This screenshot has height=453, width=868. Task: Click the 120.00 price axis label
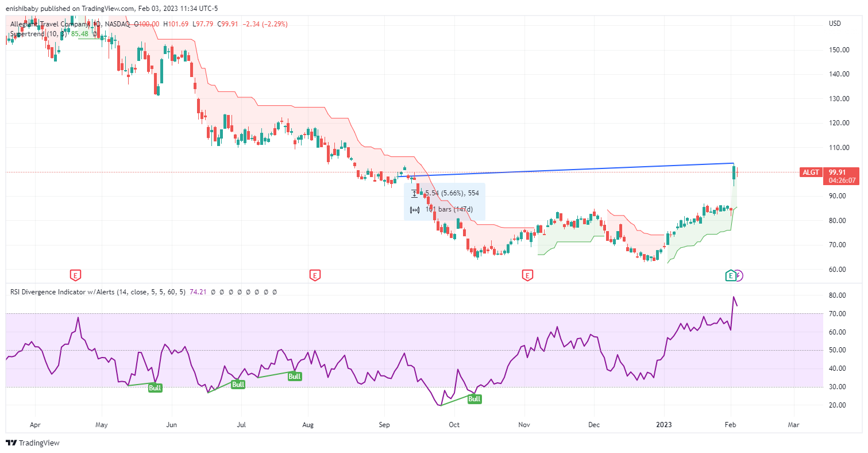(838, 123)
